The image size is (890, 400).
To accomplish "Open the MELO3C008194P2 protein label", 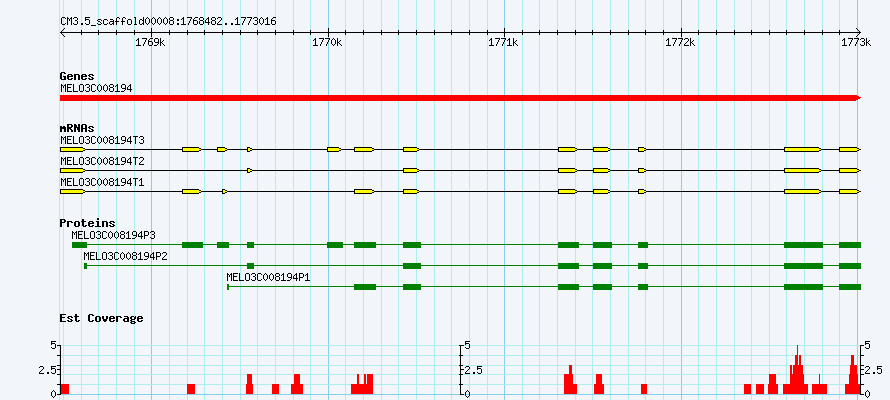I will click(125, 256).
